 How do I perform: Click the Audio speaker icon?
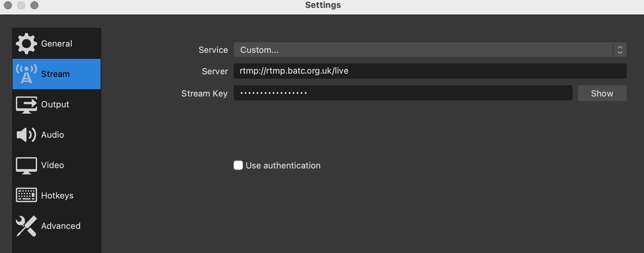tap(26, 135)
